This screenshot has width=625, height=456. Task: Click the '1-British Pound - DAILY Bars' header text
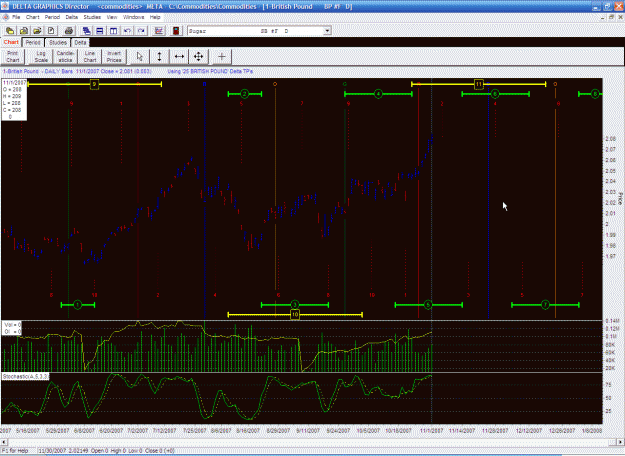[38, 71]
